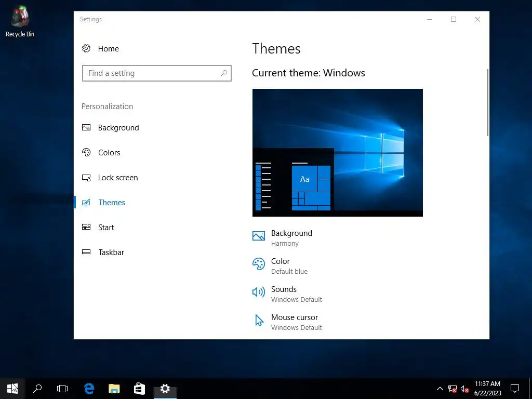The height and width of the screenshot is (399, 532).
Task: Click the Background Harmony picture icon
Action: [259, 236]
